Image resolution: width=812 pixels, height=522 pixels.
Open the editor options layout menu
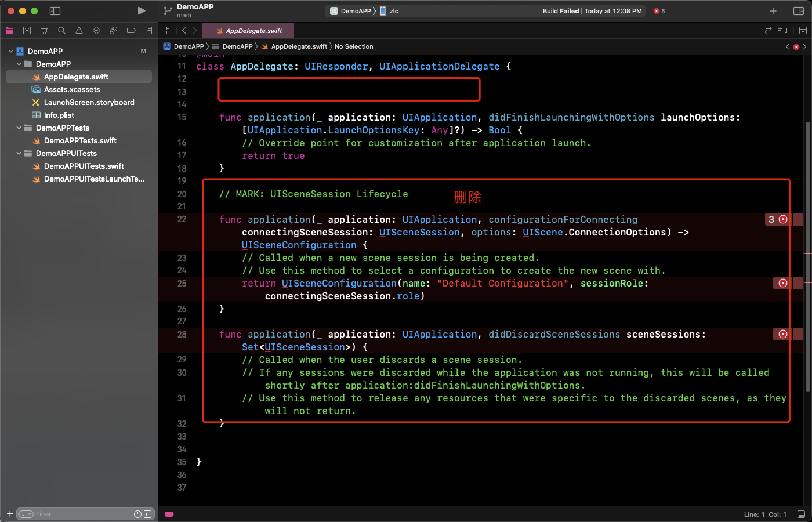click(783, 31)
